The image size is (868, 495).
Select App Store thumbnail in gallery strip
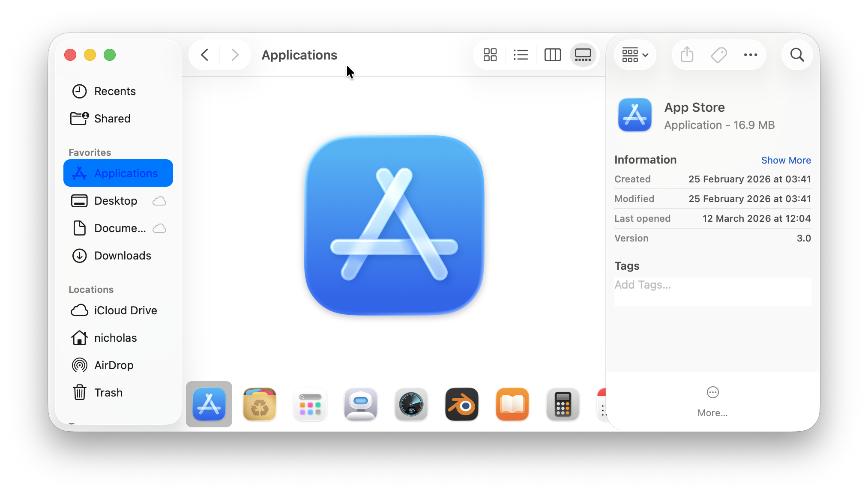point(209,404)
